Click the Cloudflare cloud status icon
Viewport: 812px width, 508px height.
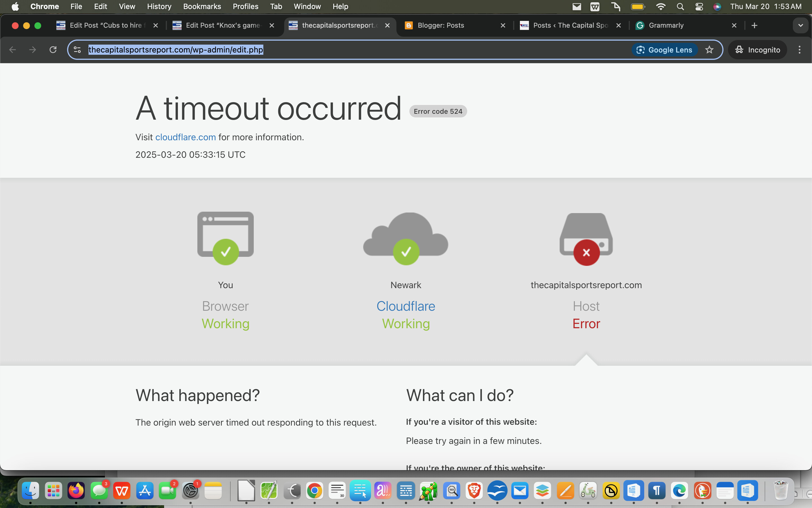click(406, 238)
